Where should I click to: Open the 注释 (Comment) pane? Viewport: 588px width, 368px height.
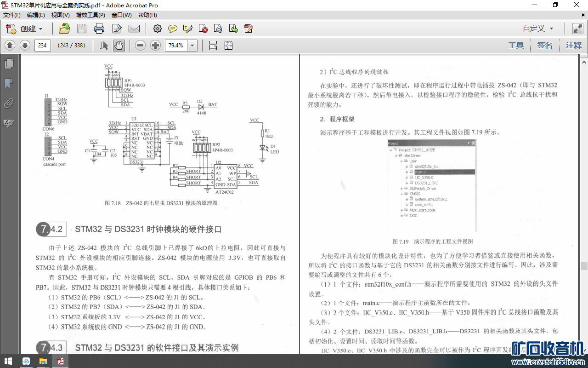(574, 46)
